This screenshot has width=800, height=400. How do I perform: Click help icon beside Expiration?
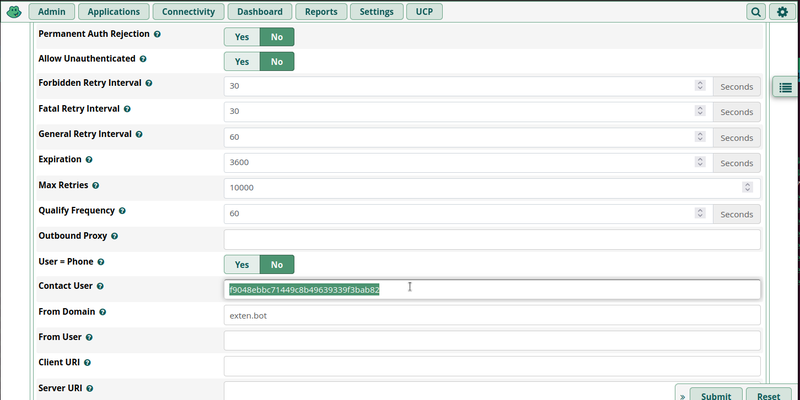tap(89, 159)
